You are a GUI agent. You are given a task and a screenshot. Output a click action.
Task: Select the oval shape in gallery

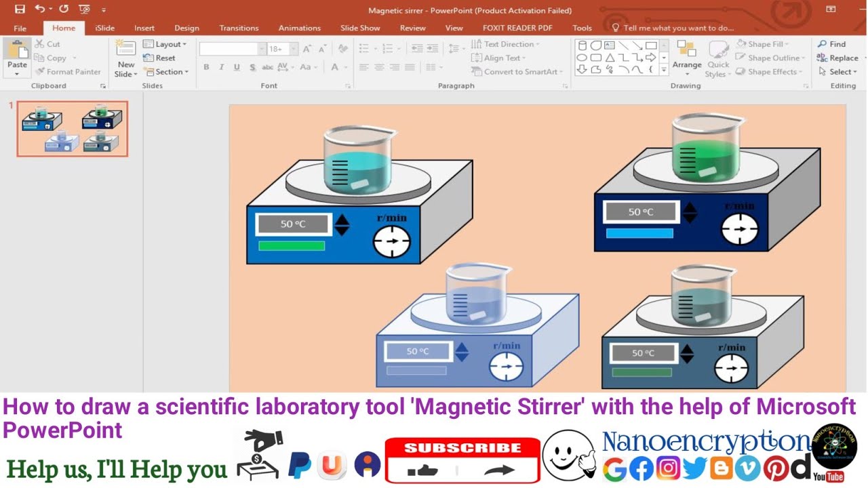tap(582, 58)
